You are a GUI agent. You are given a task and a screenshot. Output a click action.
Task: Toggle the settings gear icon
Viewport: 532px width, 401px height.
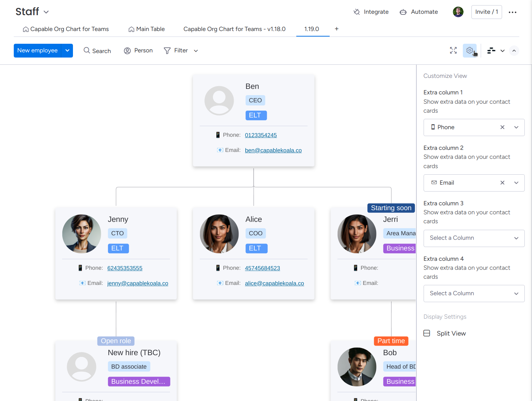(470, 51)
